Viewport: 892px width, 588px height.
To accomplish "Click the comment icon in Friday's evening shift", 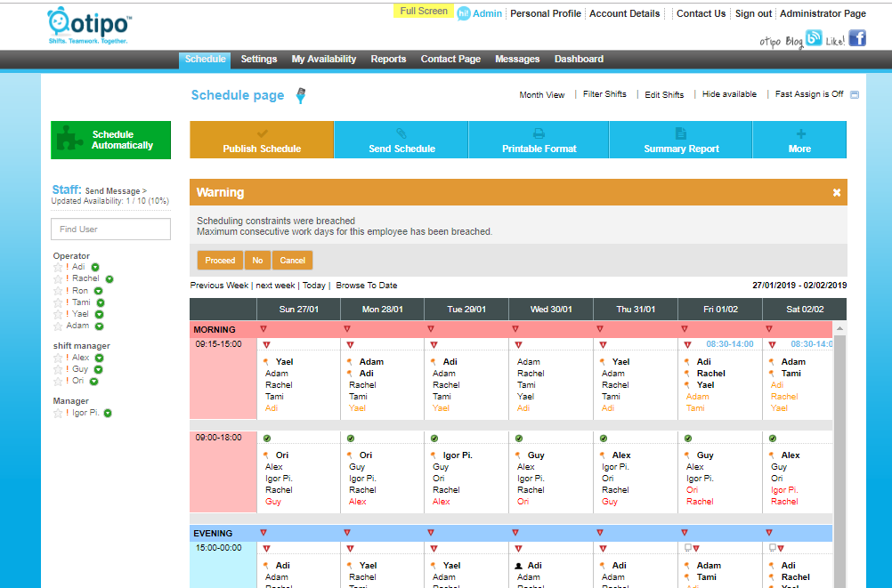I will tap(686, 548).
